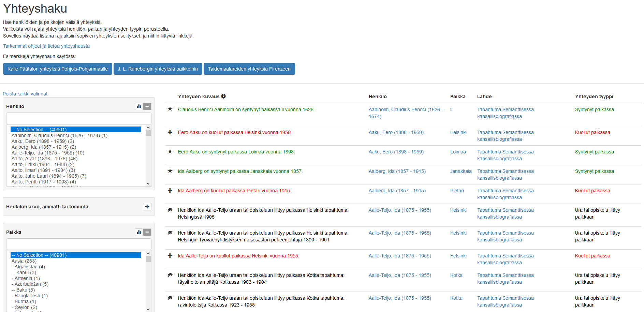Viewport: 644px width, 312px height.
Task: Open the bar chart icon in Paikka panel
Action: click(x=139, y=232)
